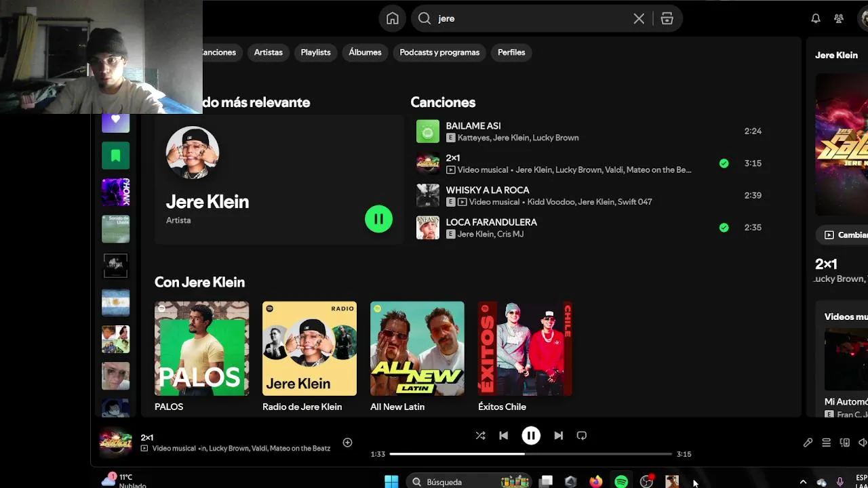
Task: Toggle saved checkmark on LOCA FARANDULERA
Action: (724, 228)
